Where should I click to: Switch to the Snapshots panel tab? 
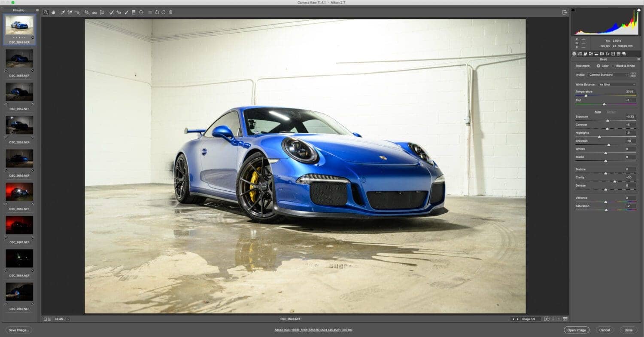(x=624, y=54)
